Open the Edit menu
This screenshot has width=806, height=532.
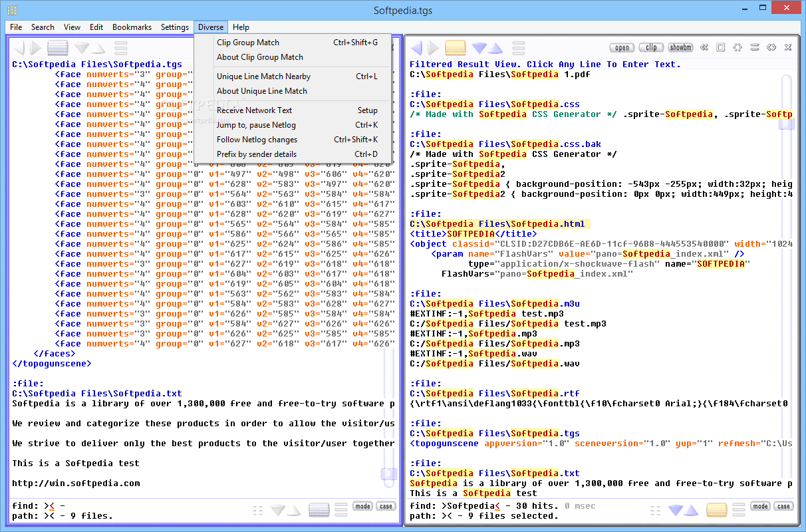pyautogui.click(x=96, y=27)
